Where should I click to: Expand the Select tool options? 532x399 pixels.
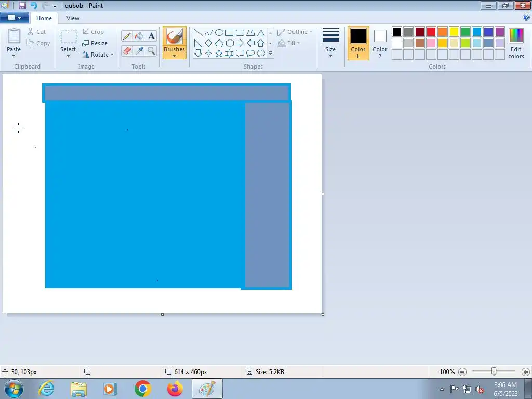pos(68,56)
